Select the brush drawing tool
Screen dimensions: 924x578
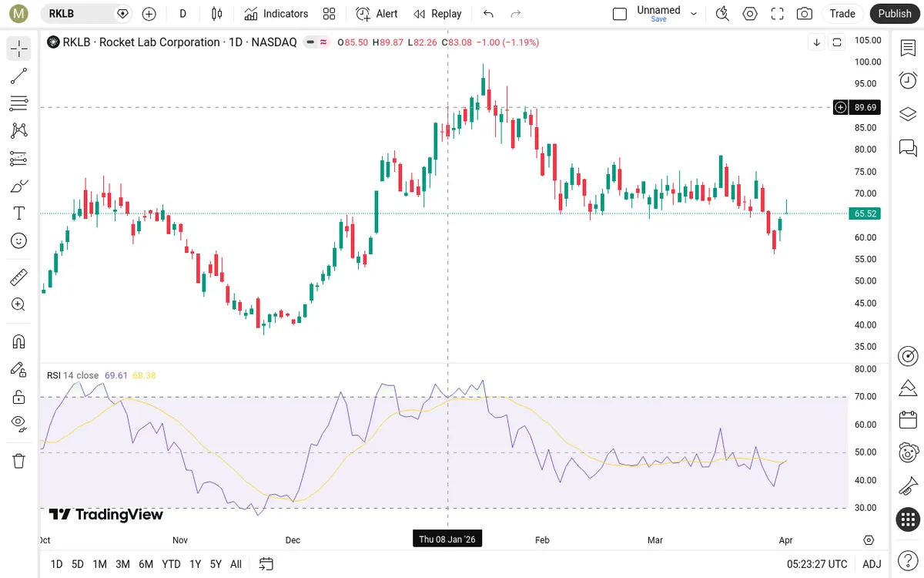[x=19, y=186]
